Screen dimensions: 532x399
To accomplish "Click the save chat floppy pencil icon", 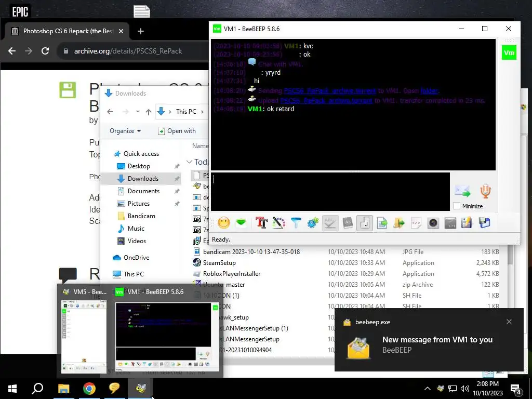I will (467, 223).
